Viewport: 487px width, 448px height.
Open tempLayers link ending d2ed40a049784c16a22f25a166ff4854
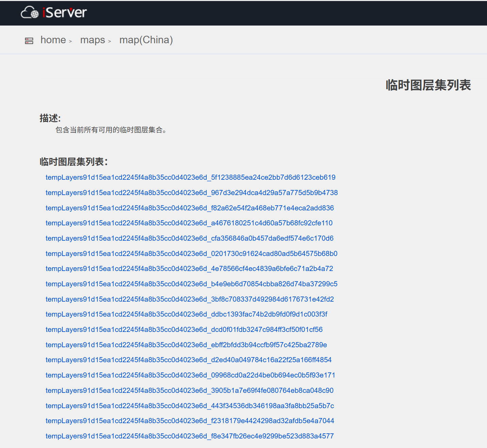point(189,360)
